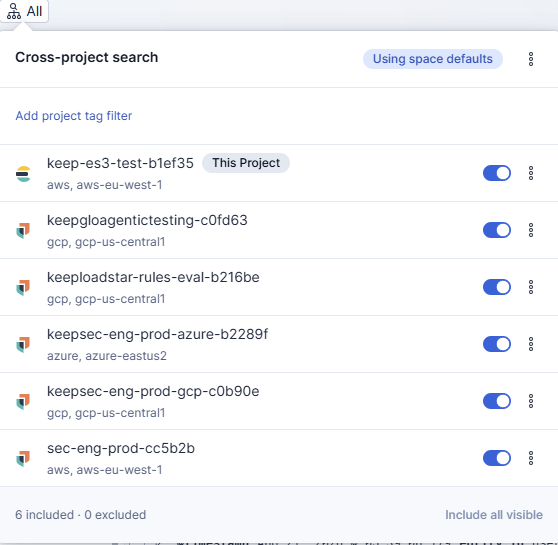558x545 pixels.
Task: Click the security icon for keepgloagentictesting-c0fd63
Action: coord(23,231)
